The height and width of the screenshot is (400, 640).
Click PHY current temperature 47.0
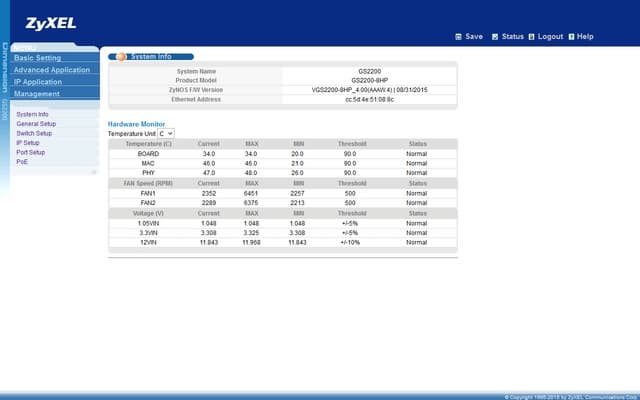pyautogui.click(x=209, y=173)
